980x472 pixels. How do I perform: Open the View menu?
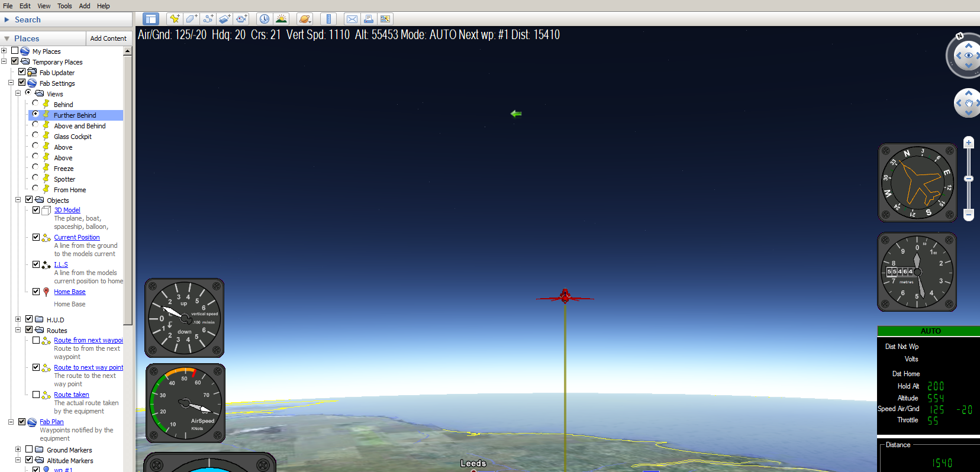(x=44, y=6)
